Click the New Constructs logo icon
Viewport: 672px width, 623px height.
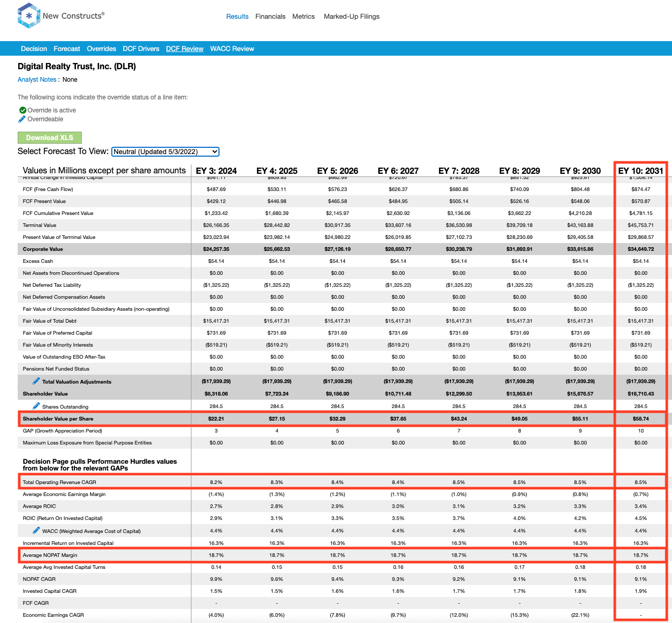(29, 16)
